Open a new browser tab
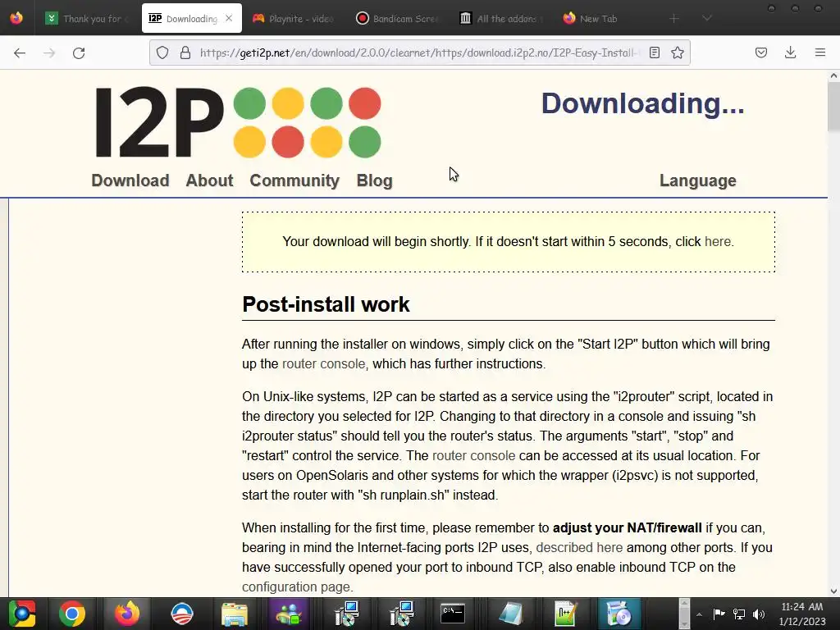The image size is (840, 630). click(674, 19)
